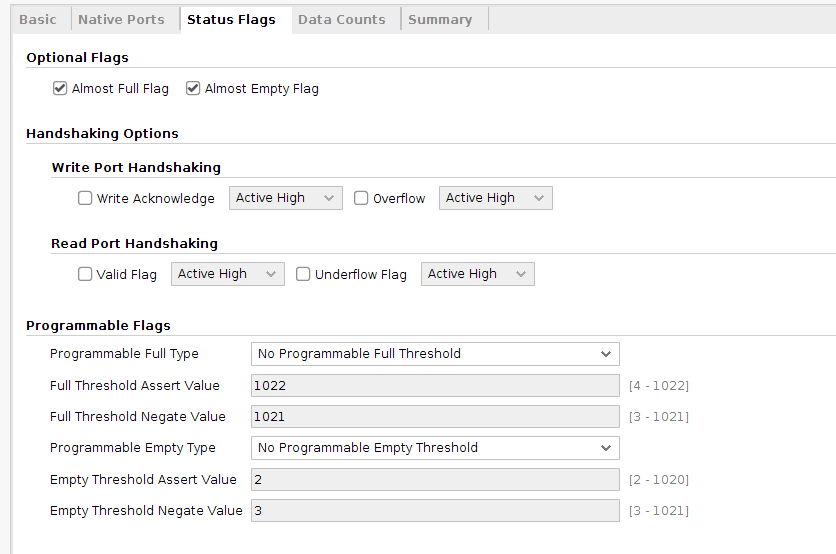Screen dimensions: 836x554
Task: Go to the Summary tab
Action: pyautogui.click(x=440, y=19)
